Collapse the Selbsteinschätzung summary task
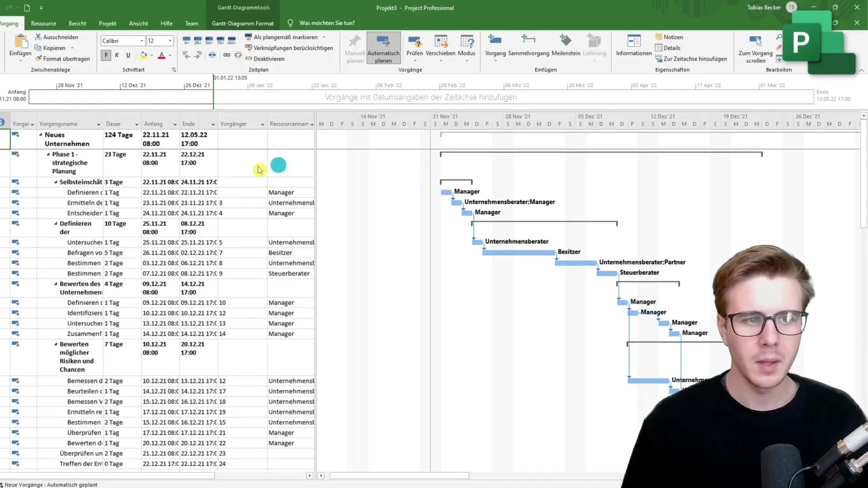The height and width of the screenshot is (488, 868). click(56, 182)
